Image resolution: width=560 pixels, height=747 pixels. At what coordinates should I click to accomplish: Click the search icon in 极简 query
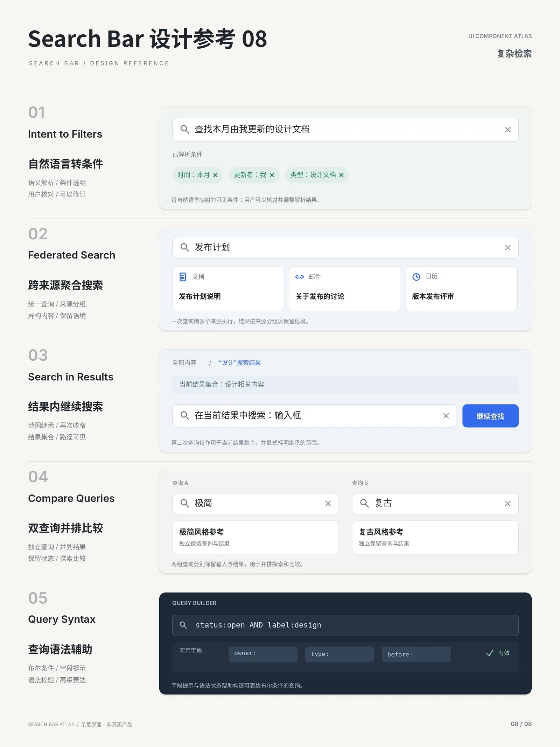click(184, 504)
